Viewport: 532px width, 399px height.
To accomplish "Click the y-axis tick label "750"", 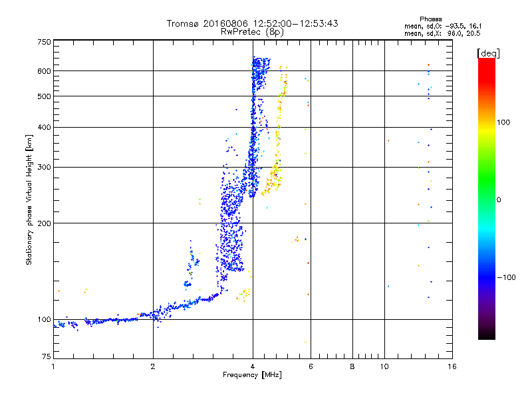I will click(44, 42).
